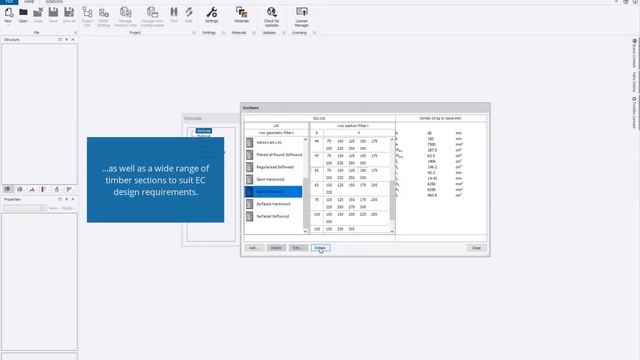Click the Regularised Softwood section icon

click(x=249, y=167)
